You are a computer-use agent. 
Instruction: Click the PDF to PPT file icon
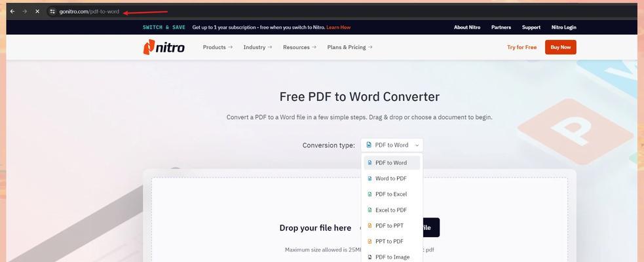369,225
